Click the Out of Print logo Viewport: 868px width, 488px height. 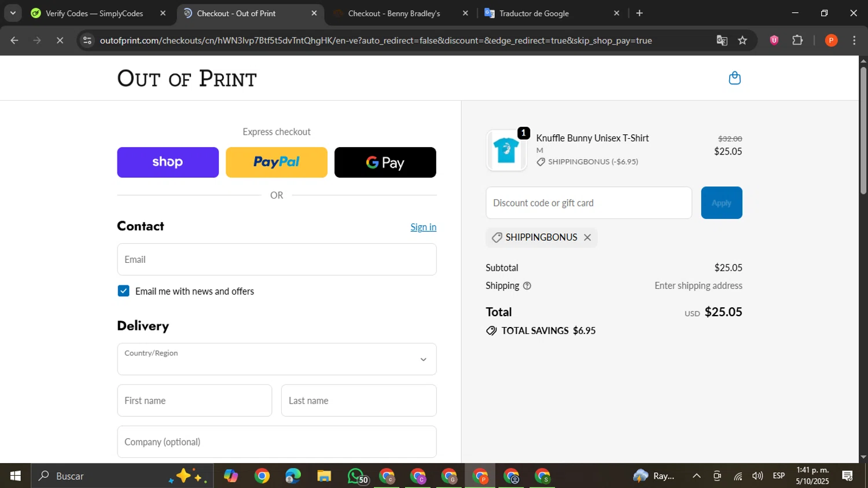pyautogui.click(x=187, y=78)
